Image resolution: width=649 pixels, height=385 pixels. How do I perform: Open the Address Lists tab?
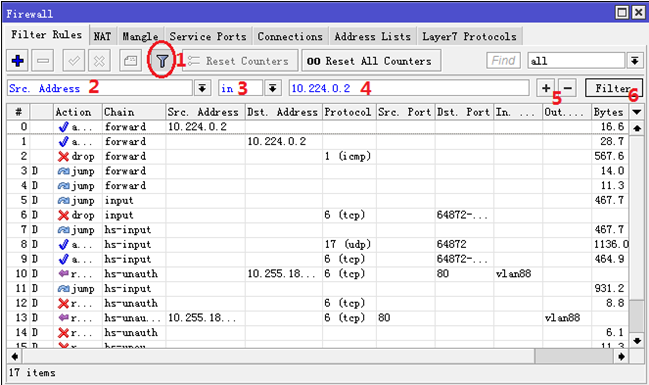click(373, 36)
